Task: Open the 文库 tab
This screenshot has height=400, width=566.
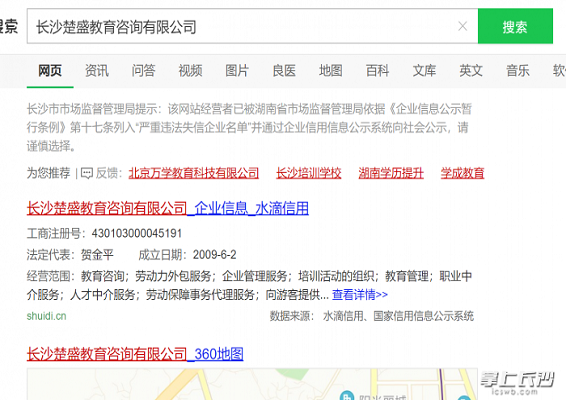Action: (424, 70)
